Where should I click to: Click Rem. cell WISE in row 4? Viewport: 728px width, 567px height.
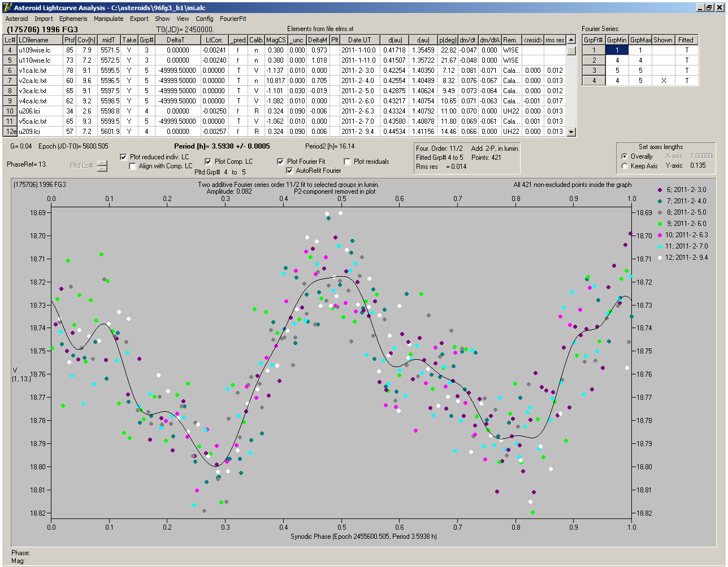(512, 50)
